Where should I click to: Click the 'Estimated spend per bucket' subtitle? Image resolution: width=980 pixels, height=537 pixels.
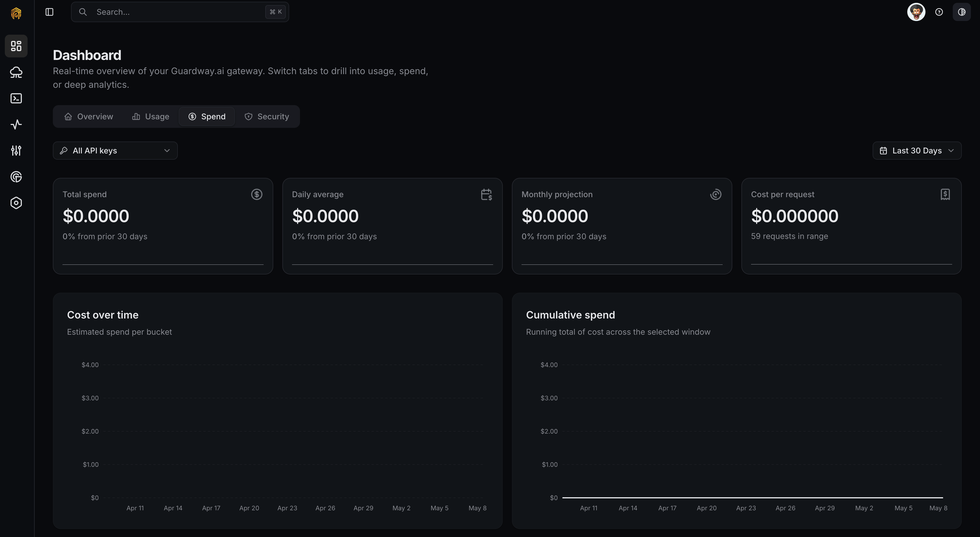120,332
